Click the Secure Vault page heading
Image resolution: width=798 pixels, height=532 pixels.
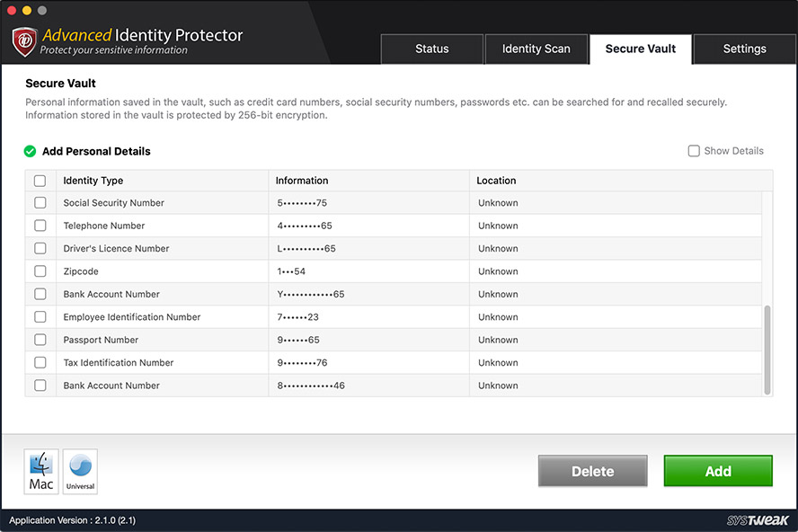[60, 83]
